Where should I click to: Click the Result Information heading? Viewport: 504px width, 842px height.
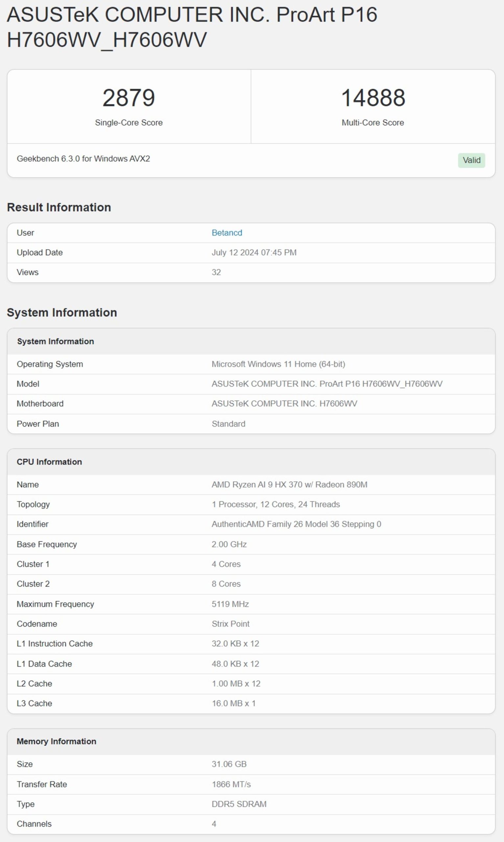(x=59, y=207)
